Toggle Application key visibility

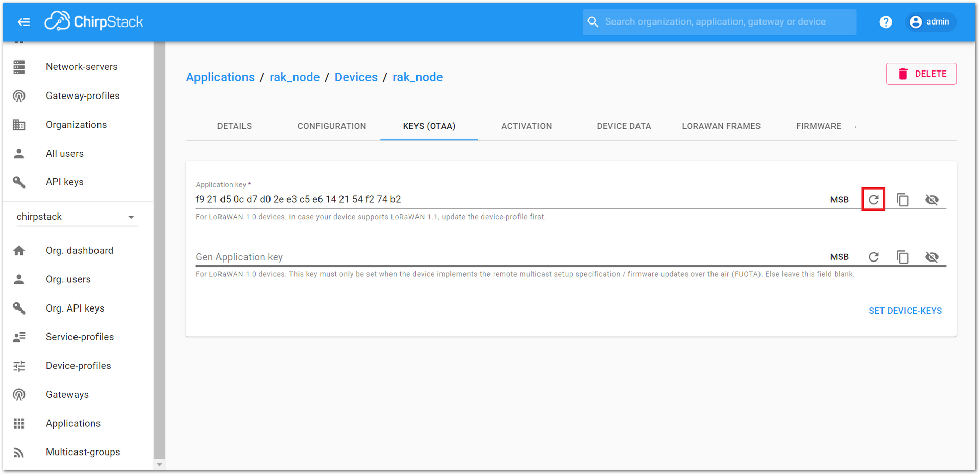click(x=932, y=199)
